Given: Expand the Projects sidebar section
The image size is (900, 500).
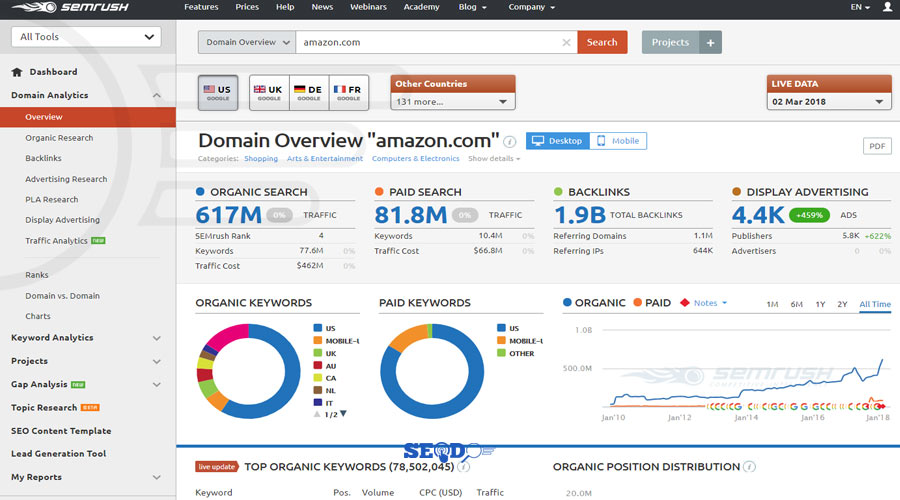Looking at the screenshot, I should coord(157,362).
